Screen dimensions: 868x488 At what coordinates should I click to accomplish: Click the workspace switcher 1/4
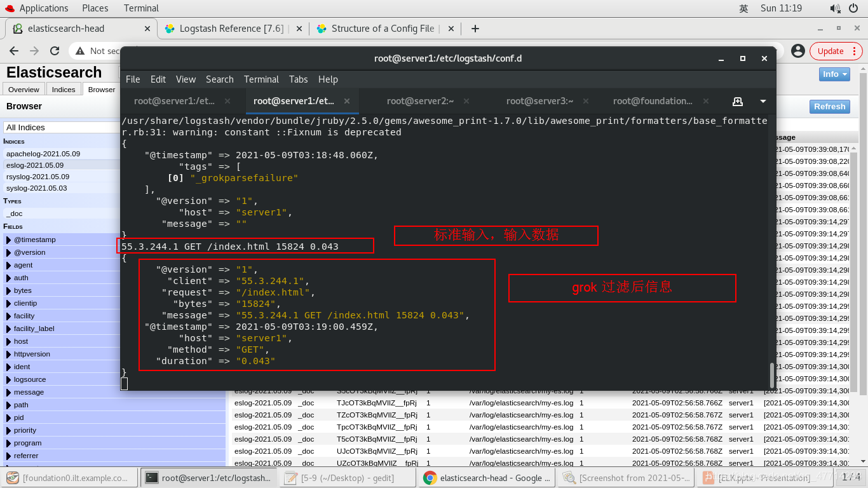pyautogui.click(x=851, y=477)
